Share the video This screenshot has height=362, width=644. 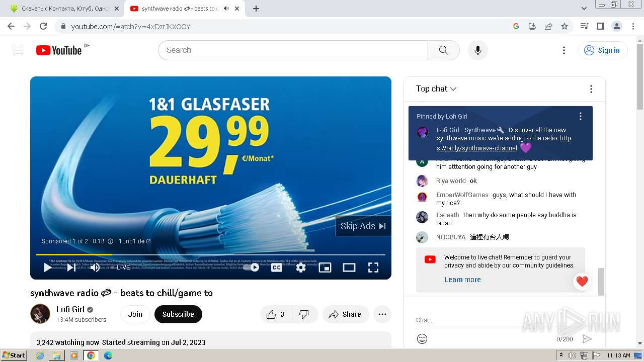[x=345, y=314]
